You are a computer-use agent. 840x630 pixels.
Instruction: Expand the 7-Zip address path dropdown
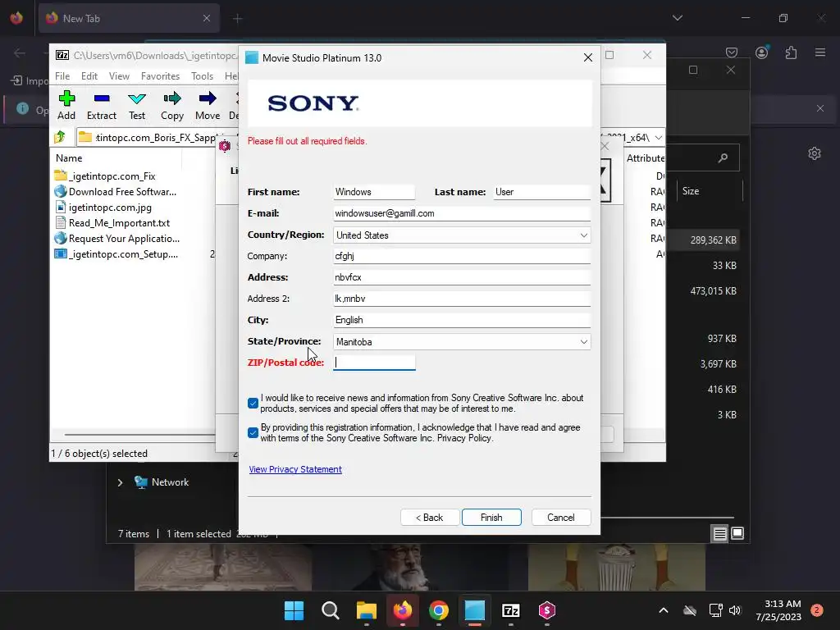pos(659,138)
